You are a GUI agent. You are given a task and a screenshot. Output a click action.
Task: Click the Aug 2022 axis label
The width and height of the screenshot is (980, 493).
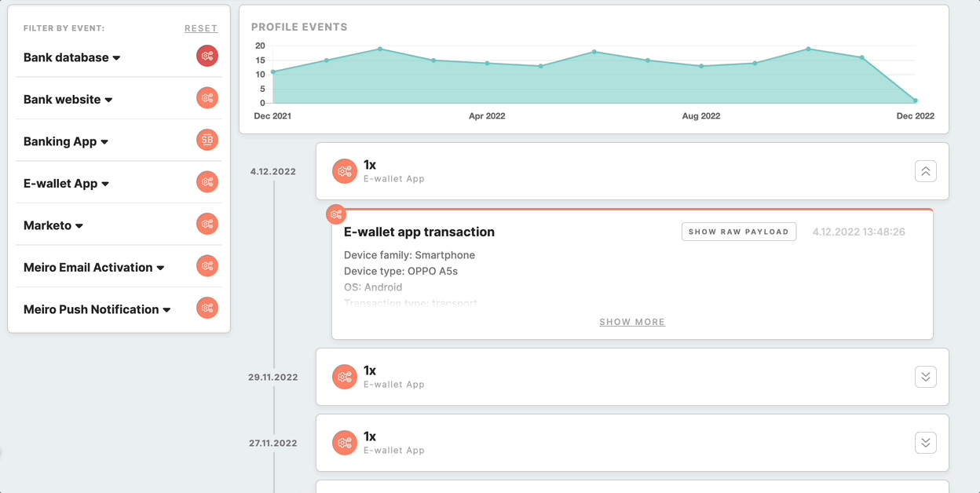click(x=701, y=116)
